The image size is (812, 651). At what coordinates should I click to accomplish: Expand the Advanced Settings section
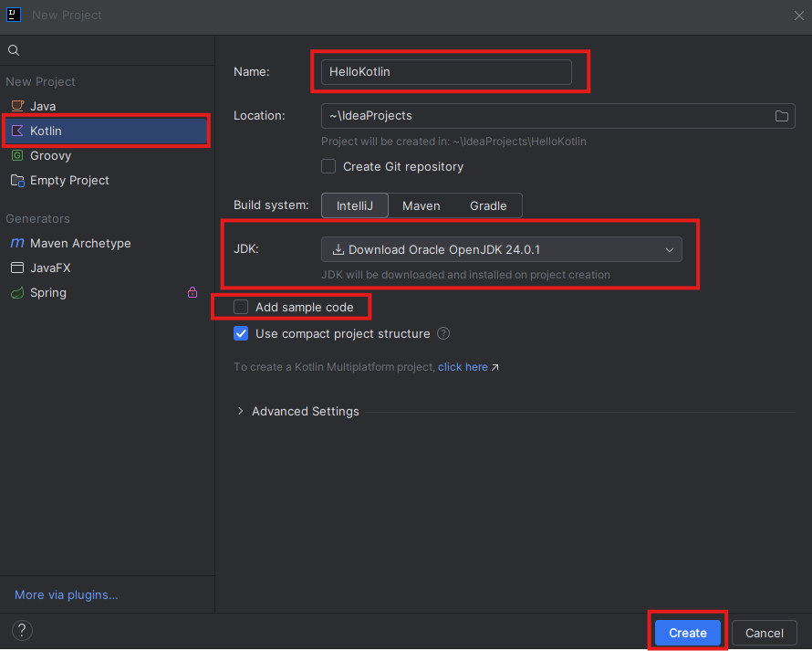(x=240, y=411)
